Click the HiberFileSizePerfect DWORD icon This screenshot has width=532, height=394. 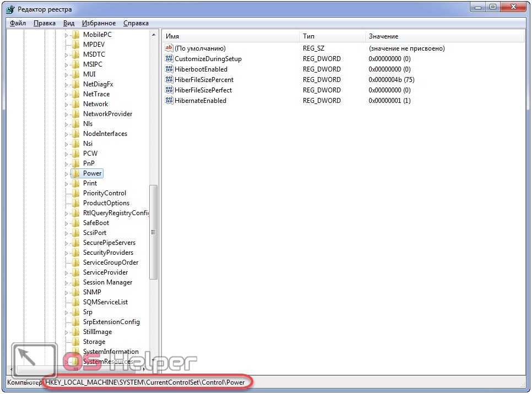click(169, 90)
